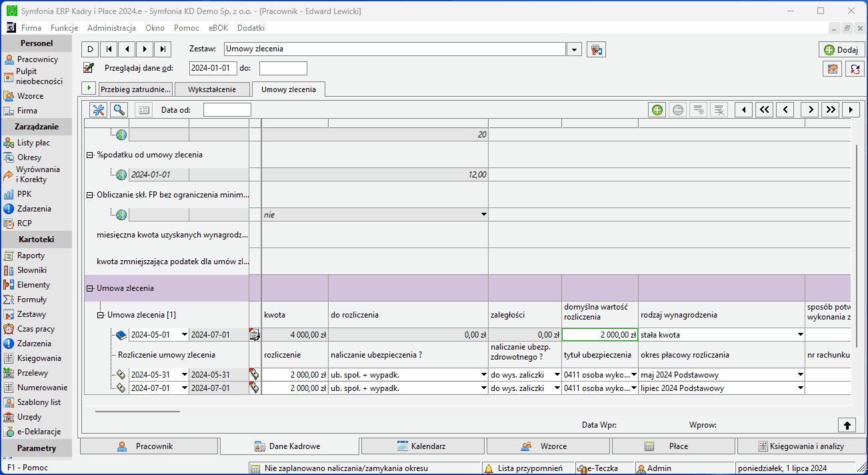Open the 2024-05-01 start date dropdown
The image size is (868, 475).
pyautogui.click(x=185, y=335)
